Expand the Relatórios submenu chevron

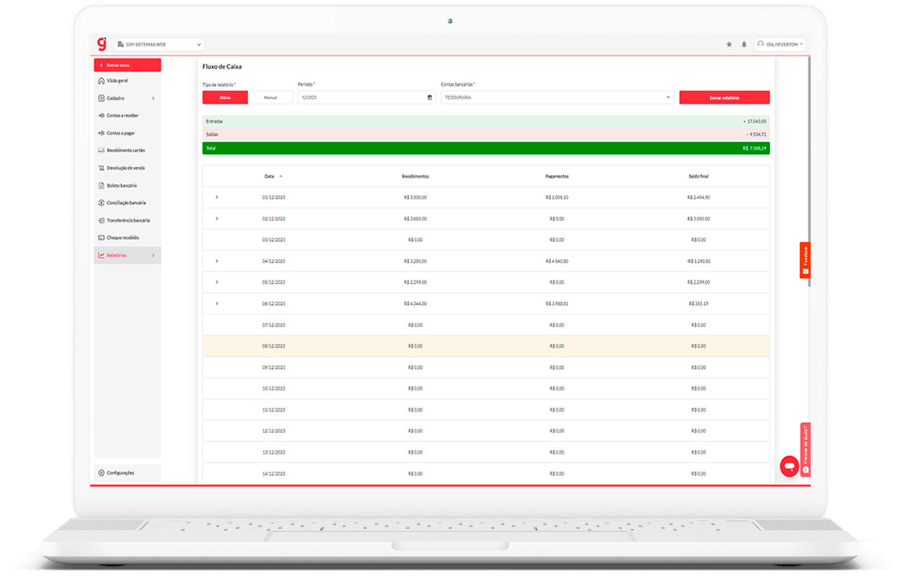[x=153, y=255]
